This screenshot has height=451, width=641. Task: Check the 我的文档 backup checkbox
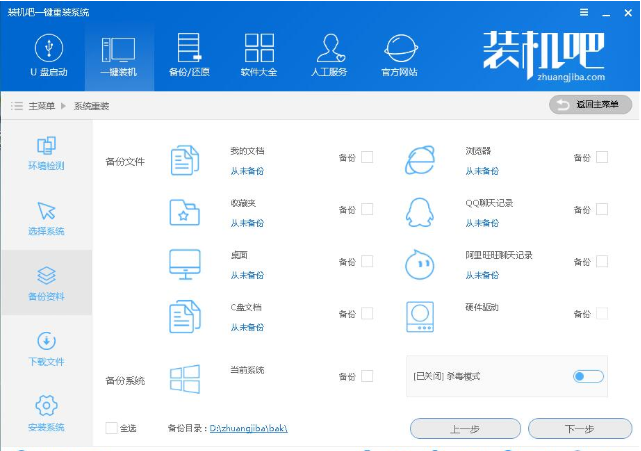[x=367, y=157]
